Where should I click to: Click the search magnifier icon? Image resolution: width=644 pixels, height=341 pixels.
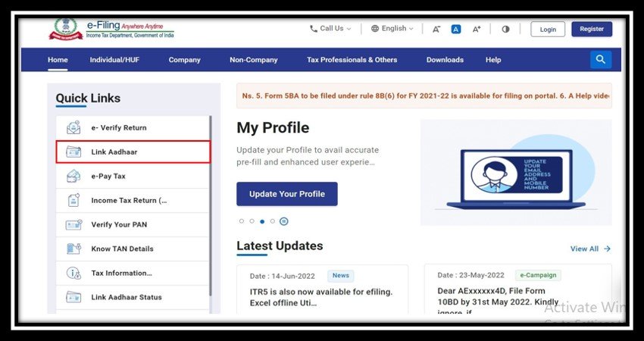click(x=601, y=60)
